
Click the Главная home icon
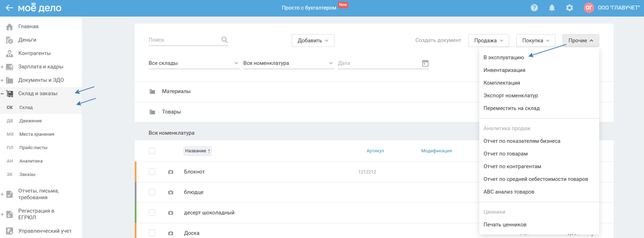tap(10, 27)
